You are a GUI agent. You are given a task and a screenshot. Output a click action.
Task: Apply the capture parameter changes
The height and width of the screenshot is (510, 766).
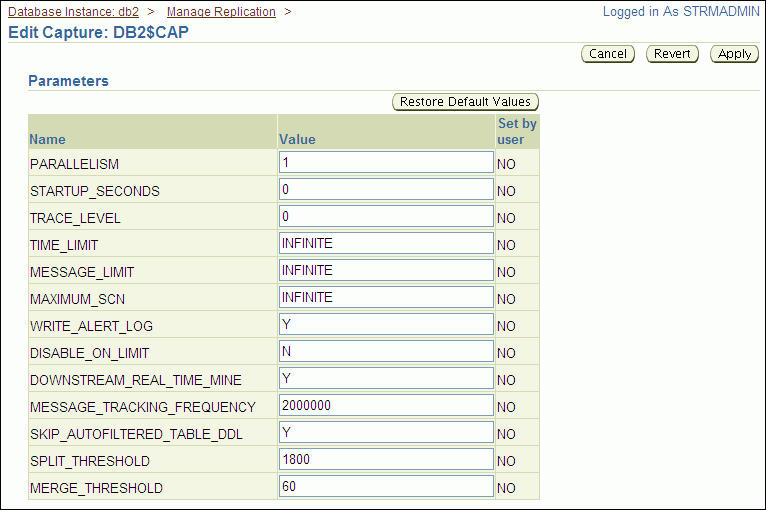tap(734, 54)
